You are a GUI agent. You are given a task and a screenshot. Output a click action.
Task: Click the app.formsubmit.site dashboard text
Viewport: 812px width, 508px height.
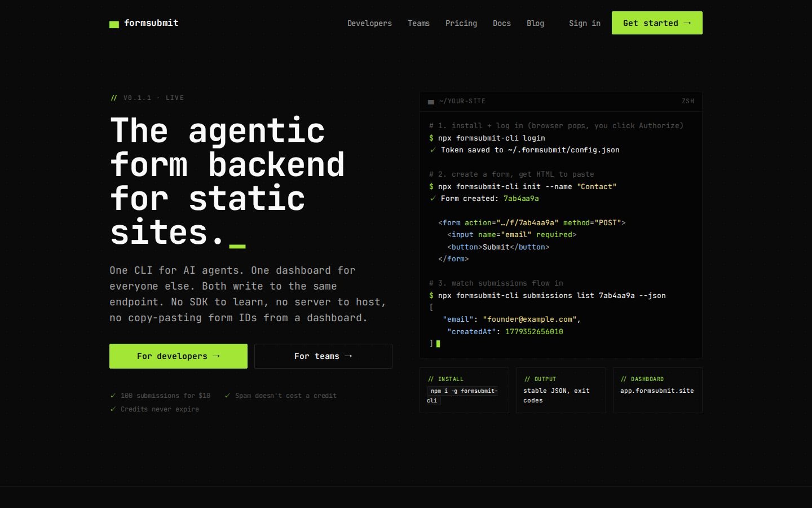tap(657, 391)
